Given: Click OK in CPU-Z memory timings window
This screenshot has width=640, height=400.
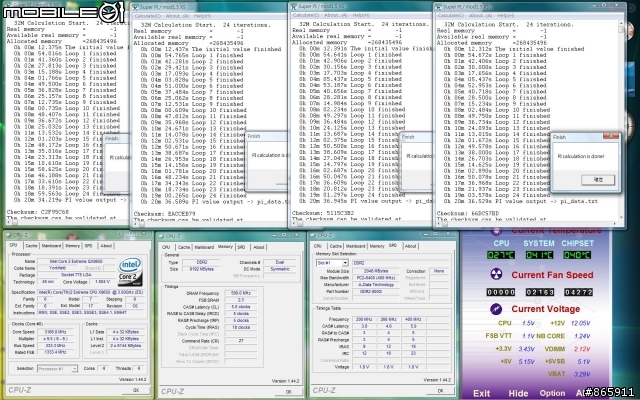Looking at the screenshot, I should pyautogui.click(x=289, y=391).
